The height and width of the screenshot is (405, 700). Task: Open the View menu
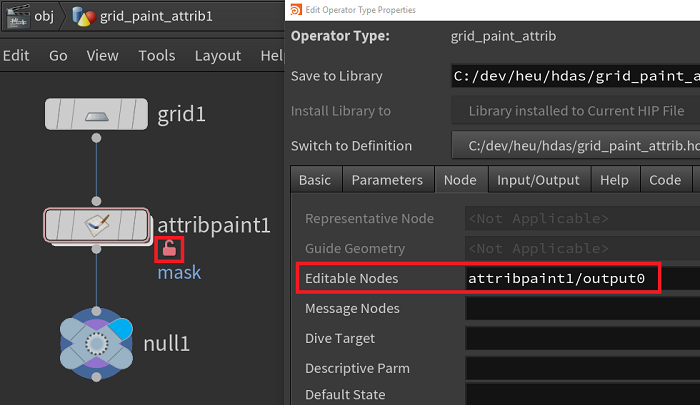click(102, 56)
